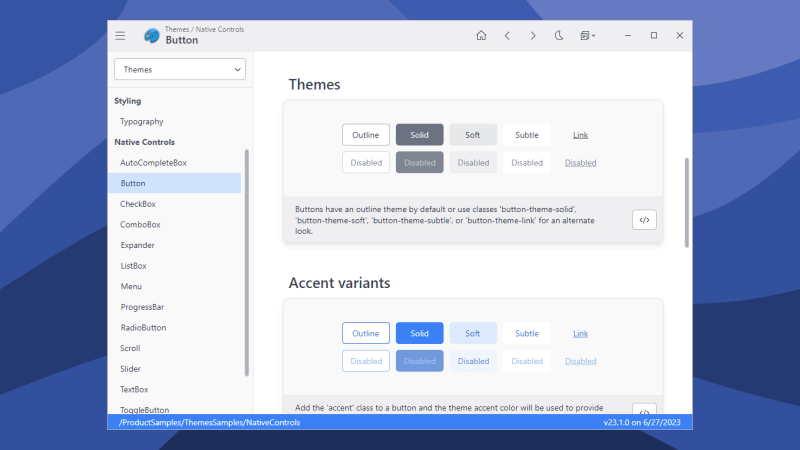Open the view options dropdown icon
Screen dimensions: 800x450
click(x=587, y=36)
